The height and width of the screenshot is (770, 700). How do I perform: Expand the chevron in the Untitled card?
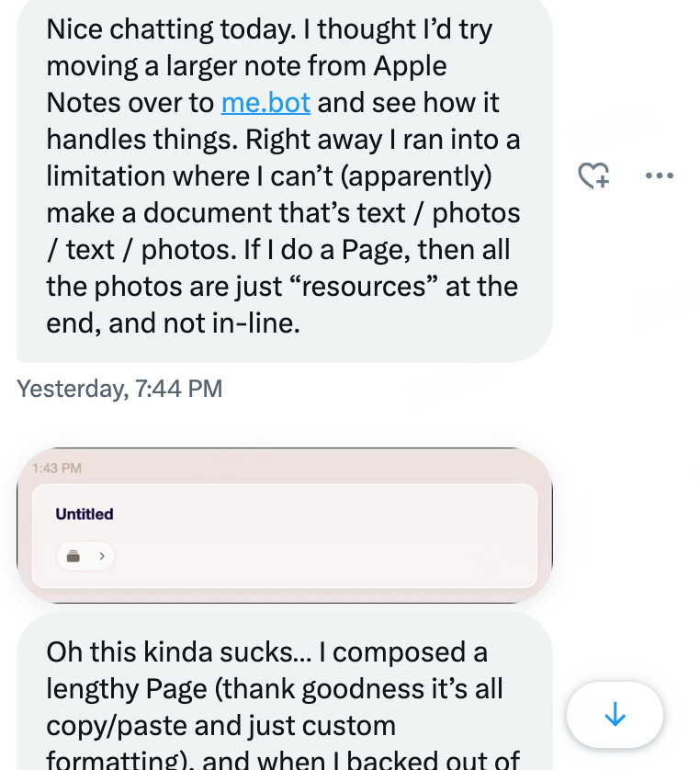pos(101,556)
